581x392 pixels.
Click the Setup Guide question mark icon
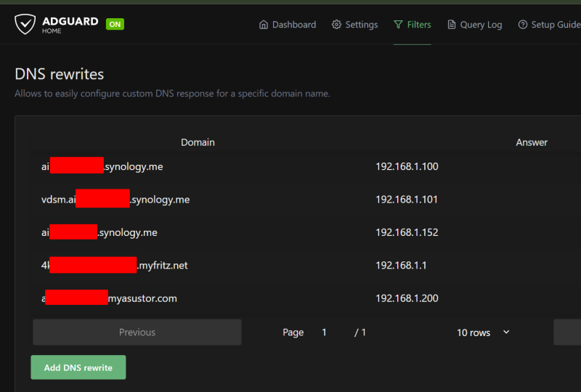tap(522, 25)
